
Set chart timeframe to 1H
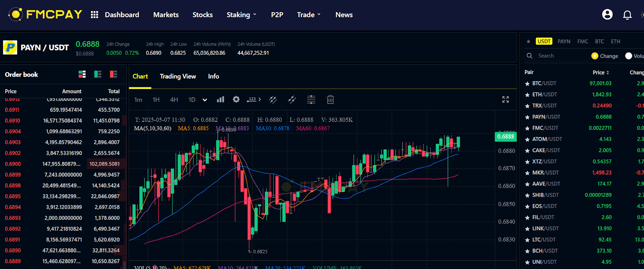pyautogui.click(x=156, y=100)
